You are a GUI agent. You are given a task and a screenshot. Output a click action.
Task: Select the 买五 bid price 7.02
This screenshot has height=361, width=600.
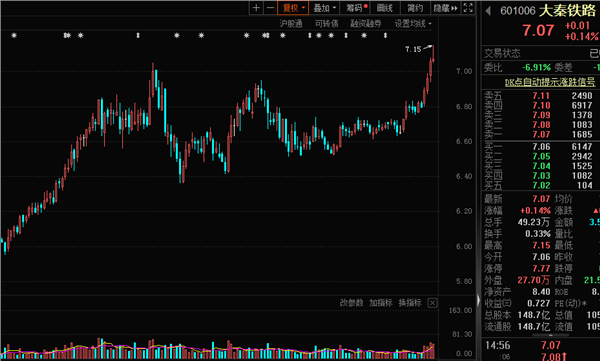(541, 185)
